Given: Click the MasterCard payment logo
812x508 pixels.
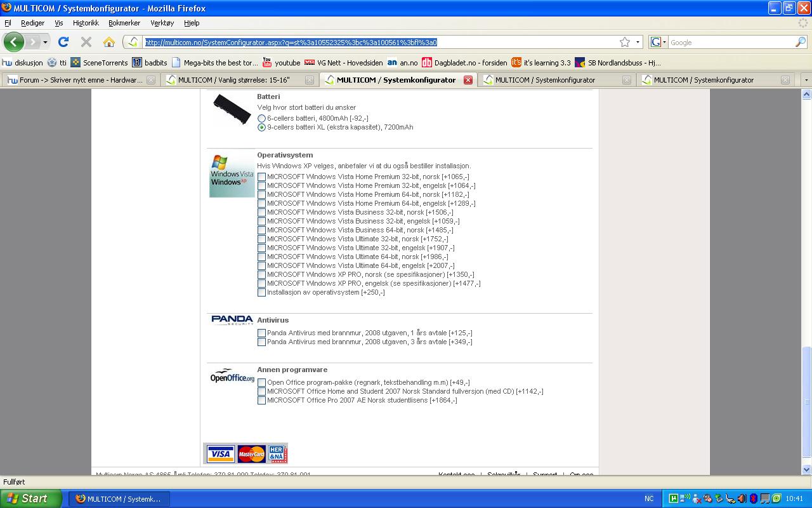Looking at the screenshot, I should click(251, 454).
